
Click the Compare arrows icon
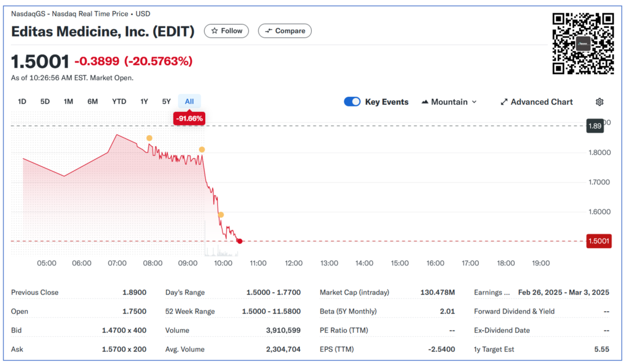coord(268,31)
